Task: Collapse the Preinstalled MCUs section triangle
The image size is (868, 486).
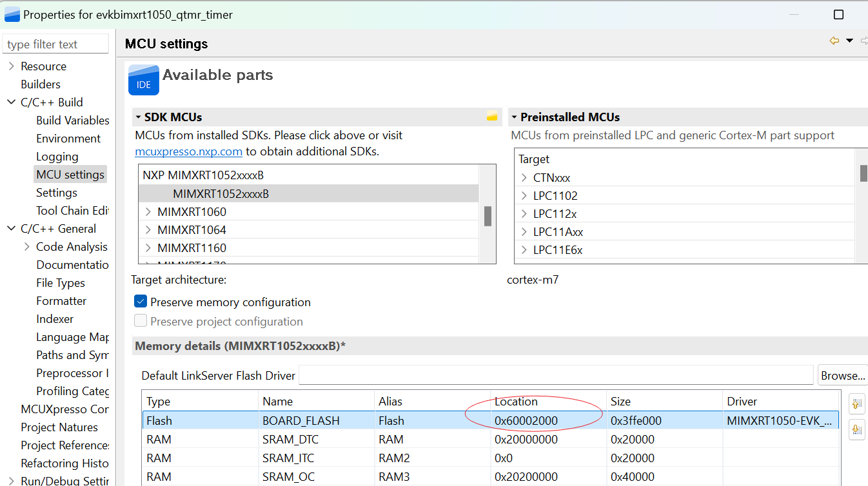Action: (x=514, y=117)
